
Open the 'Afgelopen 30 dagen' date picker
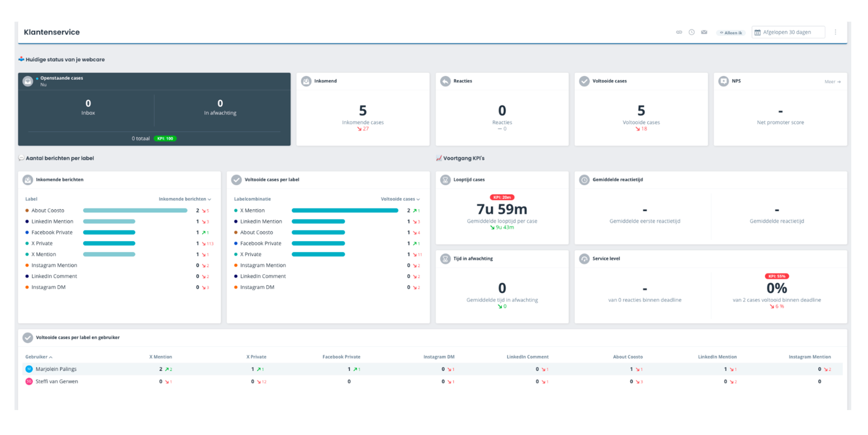(788, 32)
